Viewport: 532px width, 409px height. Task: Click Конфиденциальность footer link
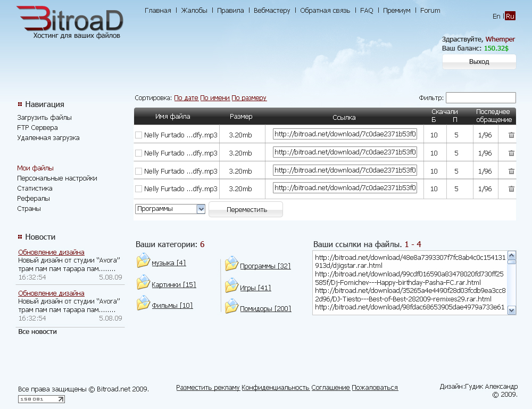tap(276, 388)
